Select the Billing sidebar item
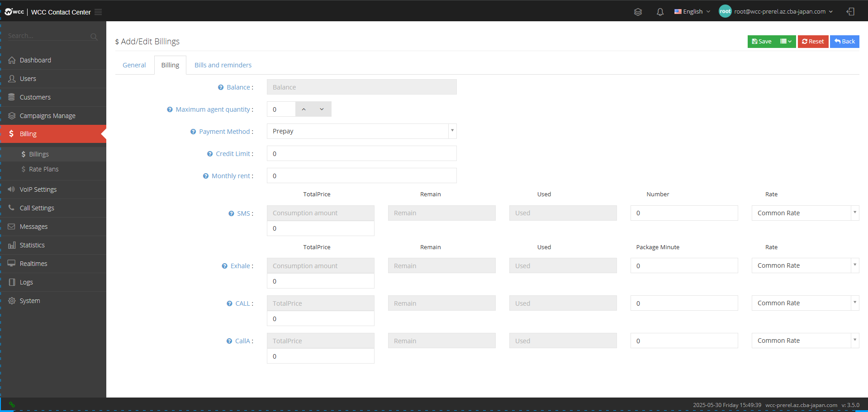 (53, 134)
